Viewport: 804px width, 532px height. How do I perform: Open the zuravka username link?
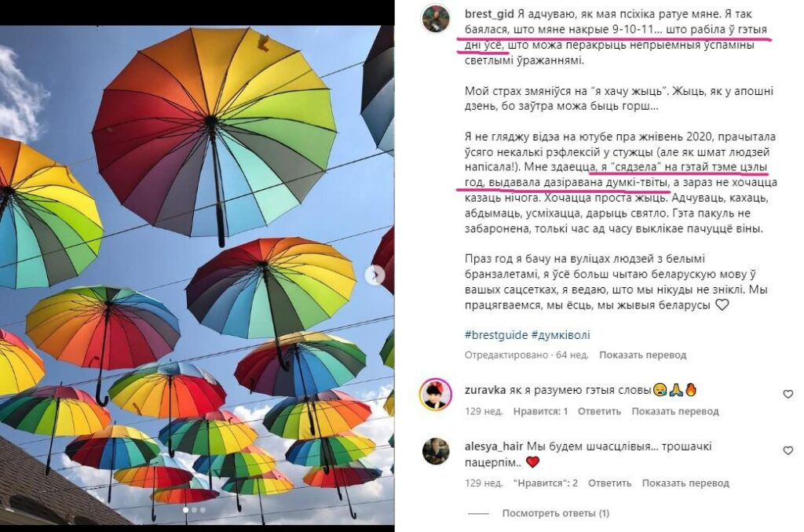click(485, 390)
